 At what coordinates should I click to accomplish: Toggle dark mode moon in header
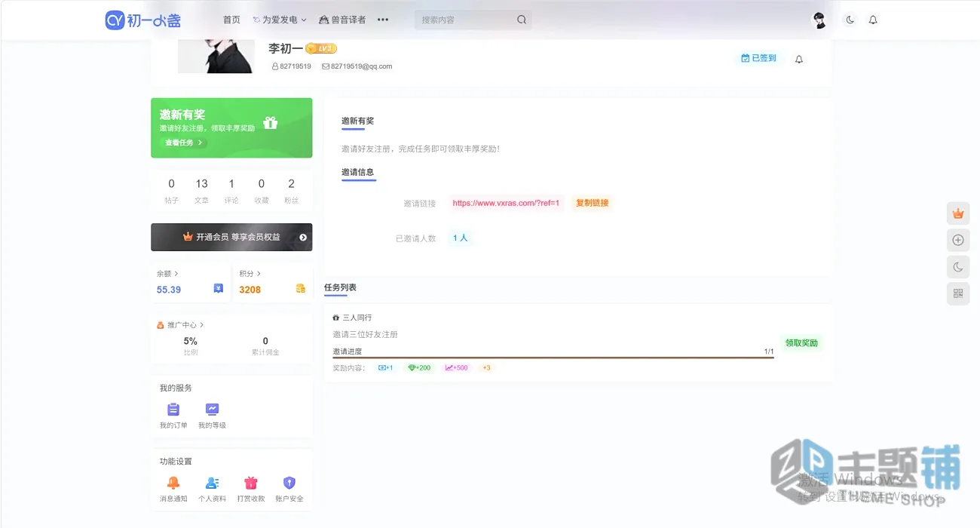[x=850, y=20]
